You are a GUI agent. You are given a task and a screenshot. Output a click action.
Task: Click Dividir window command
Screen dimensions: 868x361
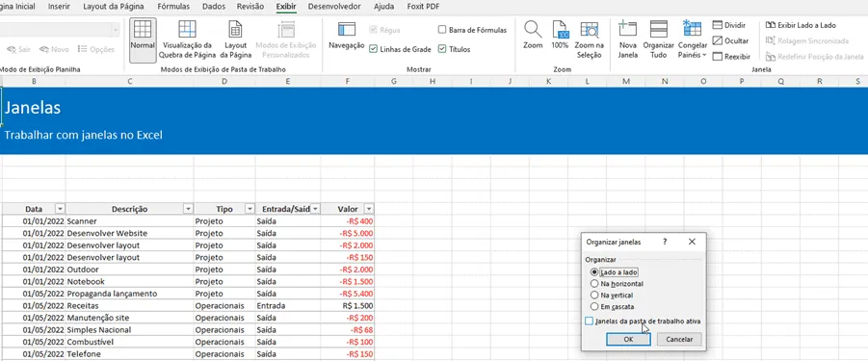[x=729, y=25]
